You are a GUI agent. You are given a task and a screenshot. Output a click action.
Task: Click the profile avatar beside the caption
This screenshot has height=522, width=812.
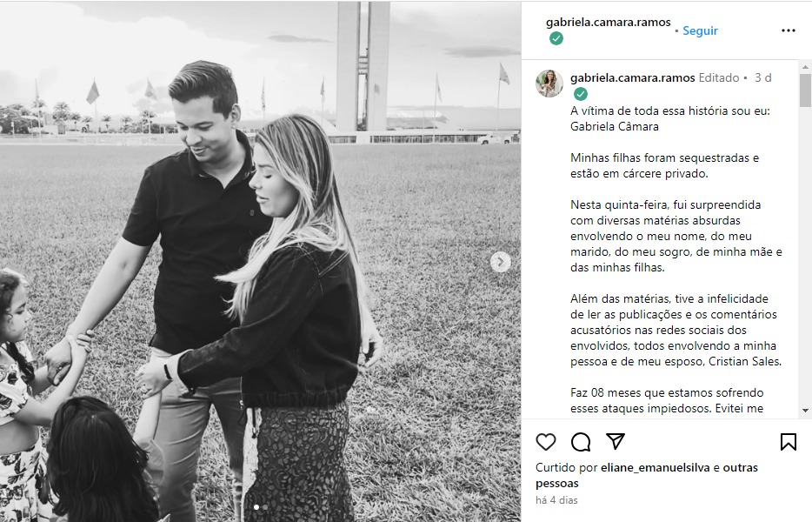point(549,84)
